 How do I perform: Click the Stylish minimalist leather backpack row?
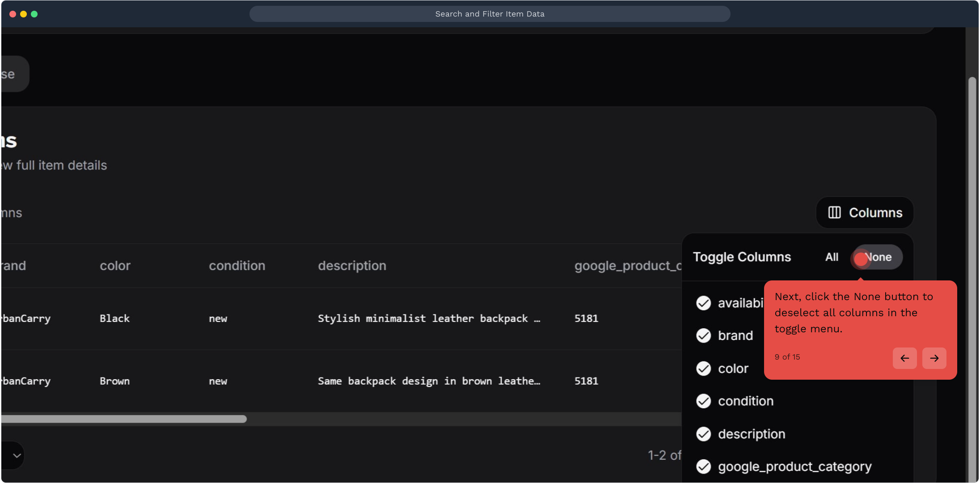pos(428,318)
